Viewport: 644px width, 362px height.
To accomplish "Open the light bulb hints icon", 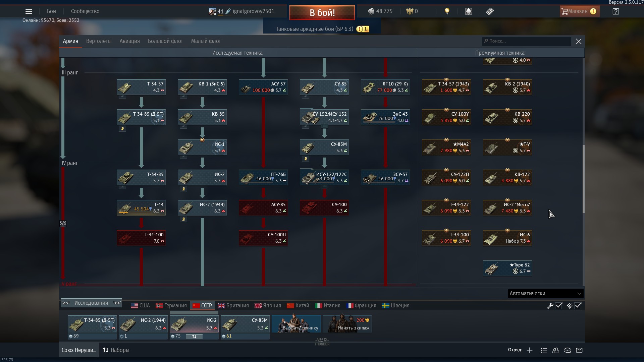I will (447, 11).
